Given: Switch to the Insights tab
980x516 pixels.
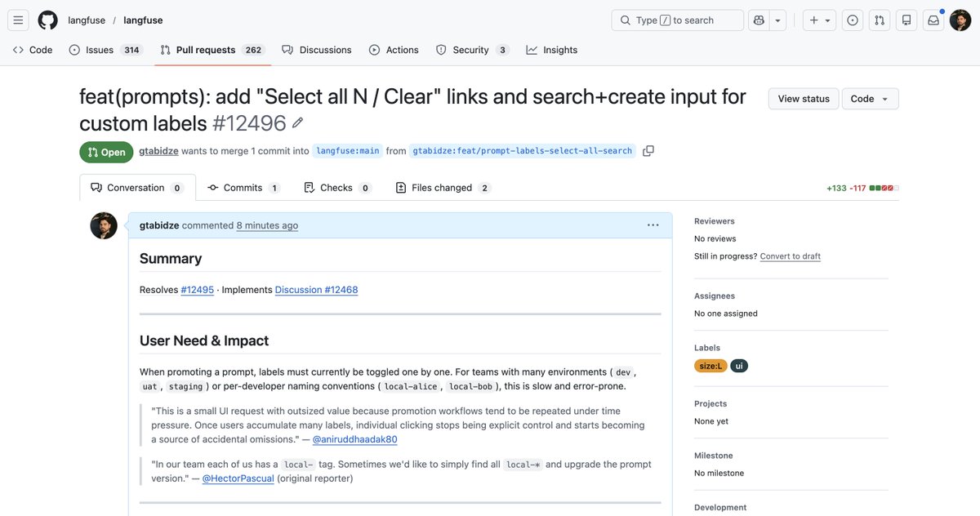Looking at the screenshot, I should [552, 50].
